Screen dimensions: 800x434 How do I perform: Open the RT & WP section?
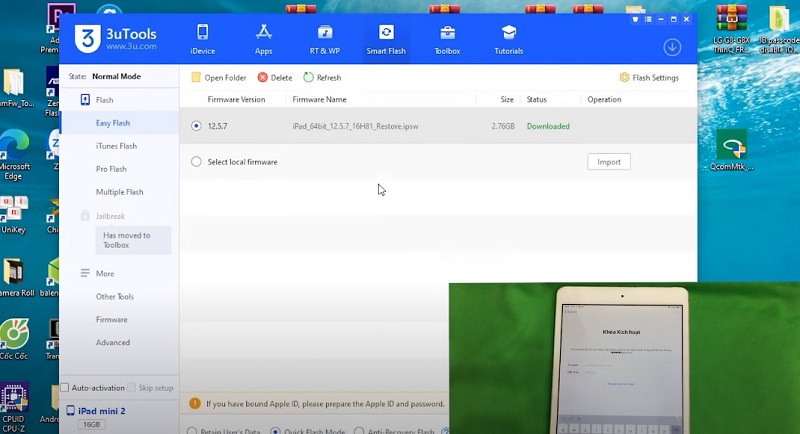pyautogui.click(x=324, y=39)
